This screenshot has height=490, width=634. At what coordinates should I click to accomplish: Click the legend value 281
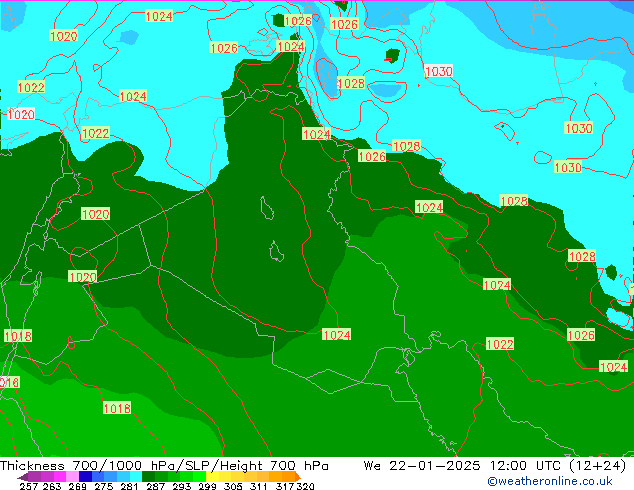[129, 486]
